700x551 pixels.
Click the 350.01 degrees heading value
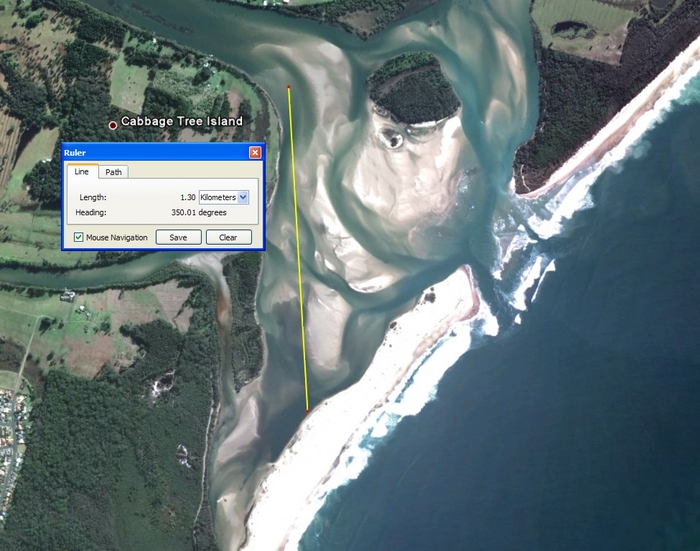click(x=199, y=213)
